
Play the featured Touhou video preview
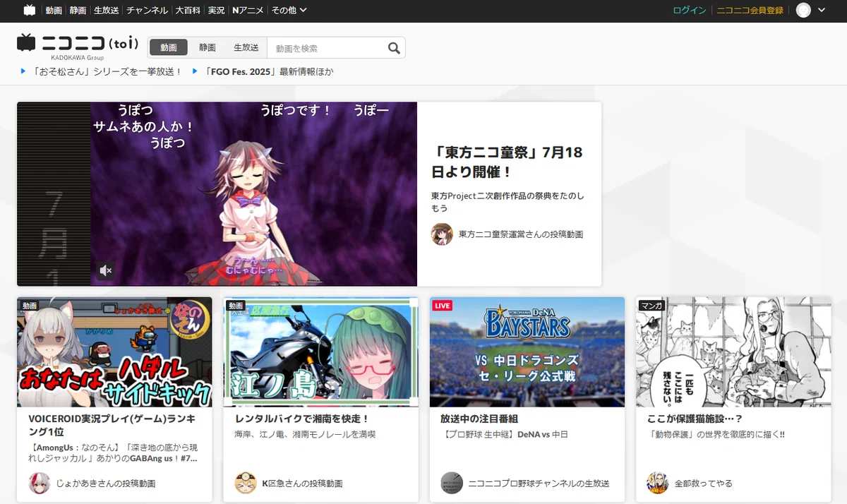tap(217, 194)
